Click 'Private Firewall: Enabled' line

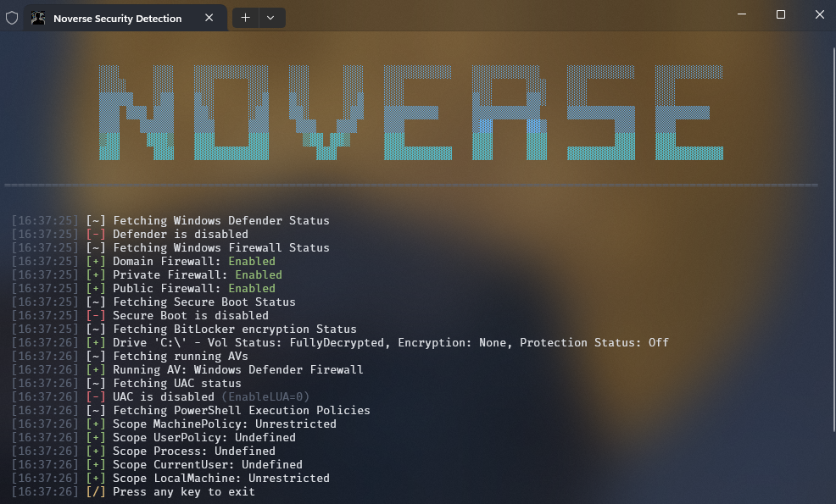[147, 275]
